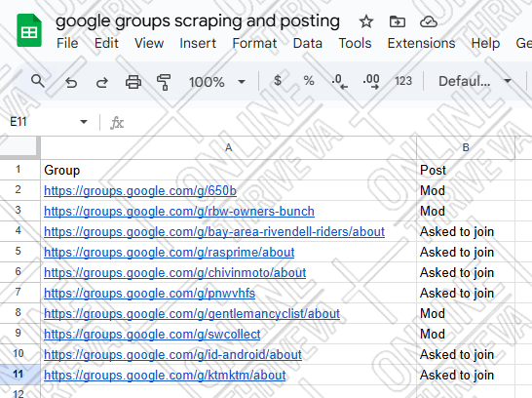
Task: Open the bay-area-rivendell-riders link
Action: [214, 231]
